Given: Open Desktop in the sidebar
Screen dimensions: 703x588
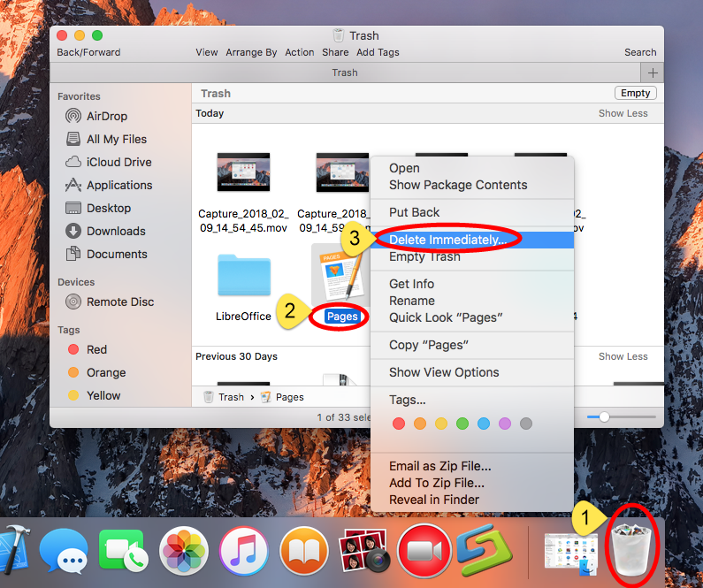Looking at the screenshot, I should (98, 208).
